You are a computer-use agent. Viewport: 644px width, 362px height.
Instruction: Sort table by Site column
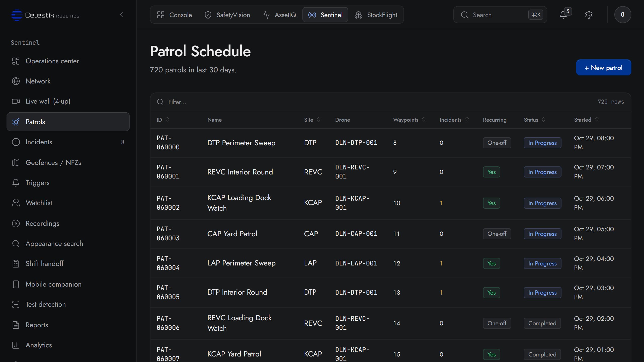tap(312, 120)
